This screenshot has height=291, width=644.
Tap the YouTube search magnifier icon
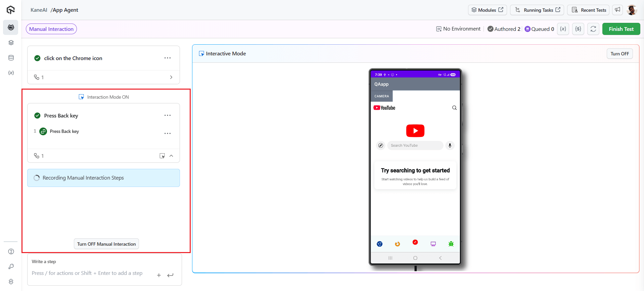454,108
